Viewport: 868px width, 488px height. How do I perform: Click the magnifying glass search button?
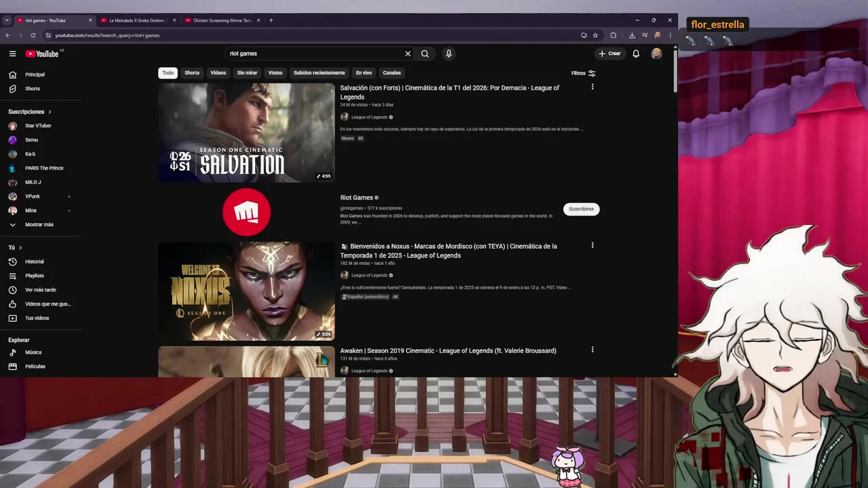[x=425, y=54]
